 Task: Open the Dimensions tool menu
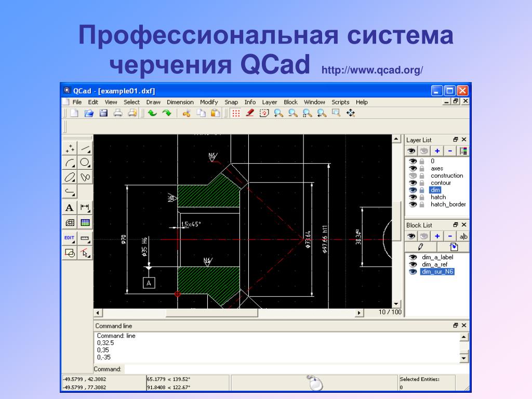85,208
